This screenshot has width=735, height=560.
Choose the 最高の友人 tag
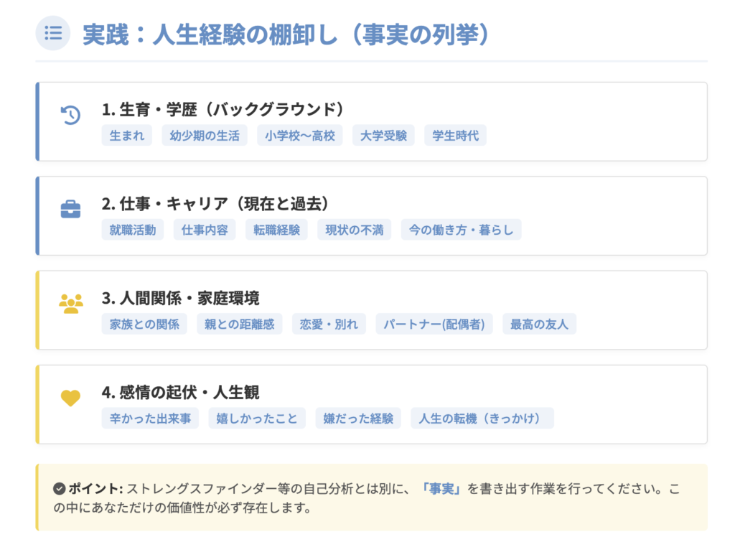[x=539, y=324]
